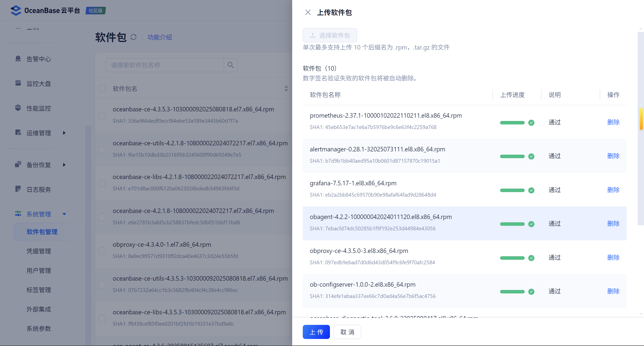
Task: Expand the 运维管理 menu arrow
Action: tap(64, 133)
